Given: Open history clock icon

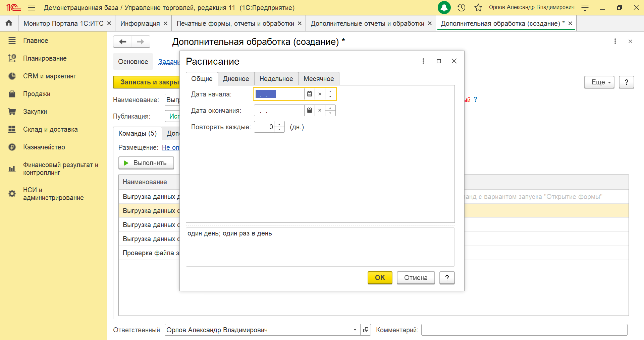Looking at the screenshot, I should point(462,8).
